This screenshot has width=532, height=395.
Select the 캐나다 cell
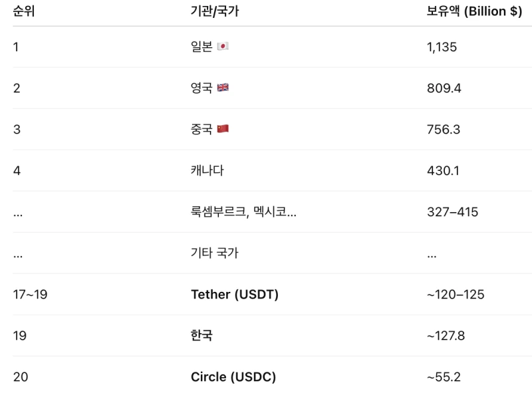coord(207,170)
